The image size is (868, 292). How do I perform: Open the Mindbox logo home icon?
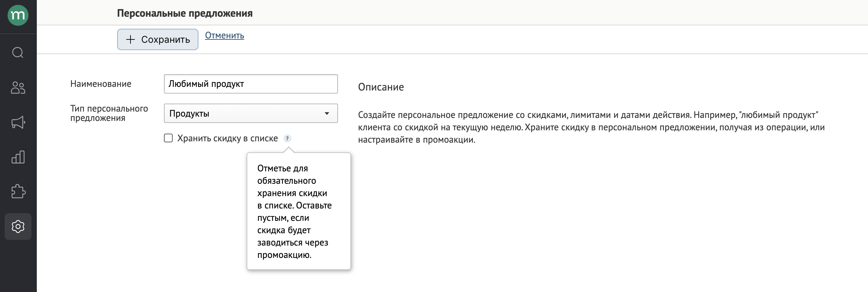pos(18,15)
